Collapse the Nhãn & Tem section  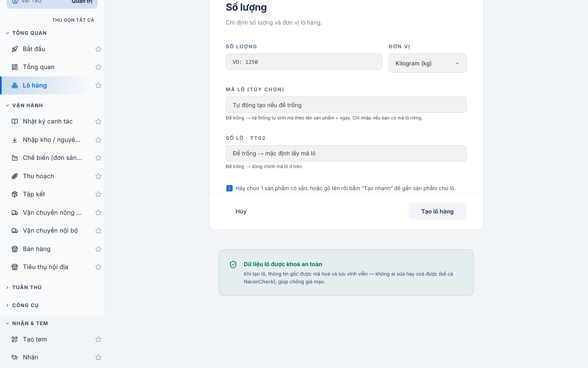coord(27,323)
